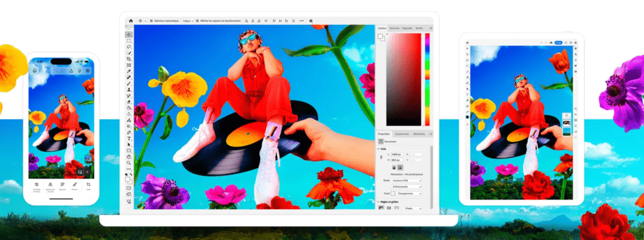Screen dimensions: 644x240
Task: Open the Couleur panel flyout menu
Action: pyautogui.click(x=431, y=28)
